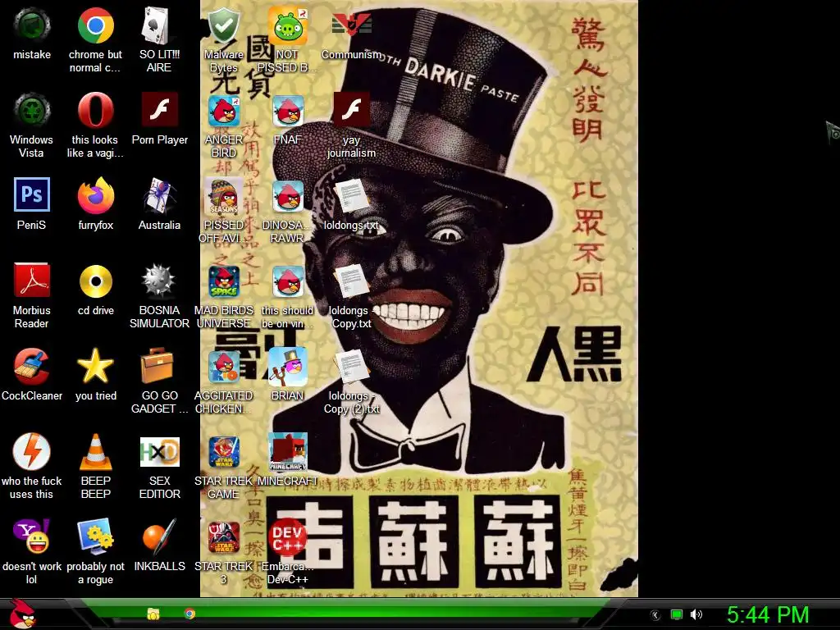Launch 'BEEP BEEP' VLC cone icon

click(95, 452)
